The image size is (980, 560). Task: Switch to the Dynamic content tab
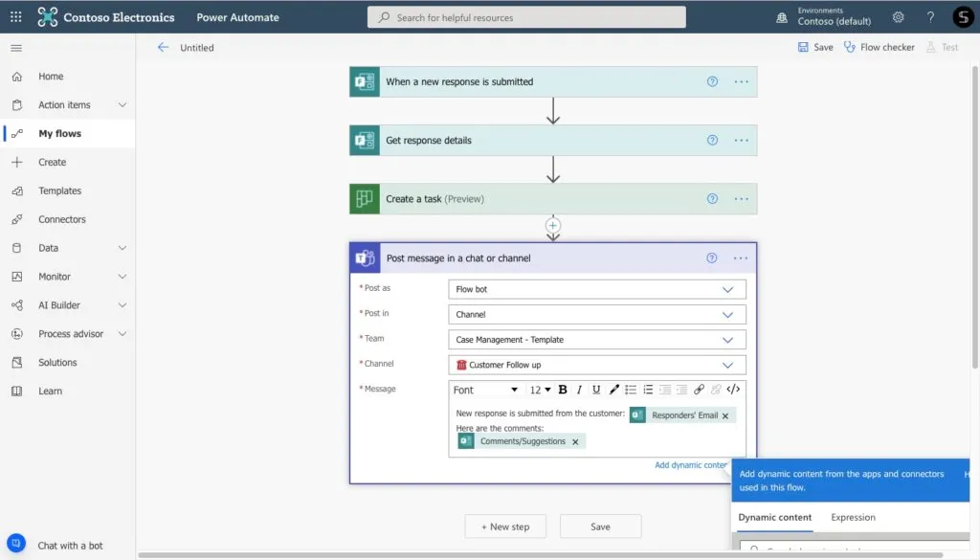(x=775, y=518)
